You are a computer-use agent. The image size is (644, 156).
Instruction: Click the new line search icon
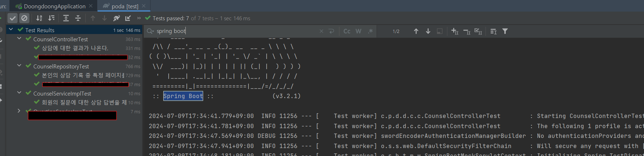coord(331,31)
